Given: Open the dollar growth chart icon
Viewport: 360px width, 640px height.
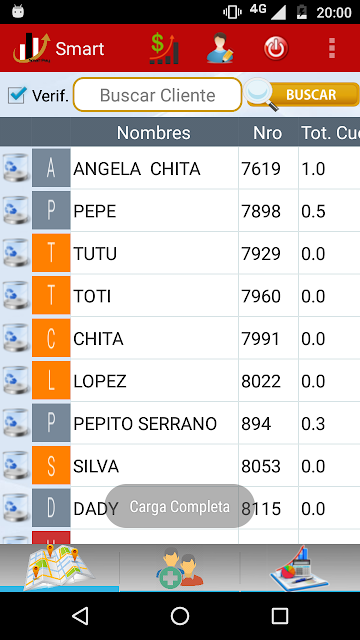Looking at the screenshot, I should (164, 49).
